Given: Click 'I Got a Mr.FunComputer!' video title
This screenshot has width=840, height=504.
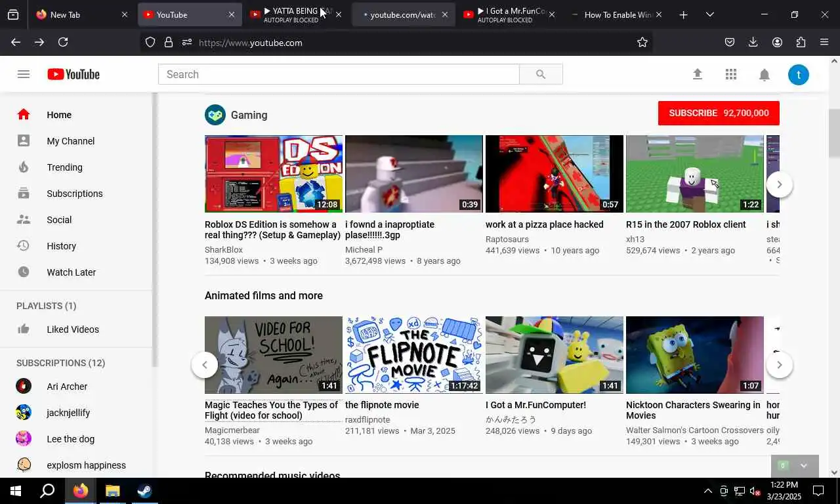Looking at the screenshot, I should (x=535, y=405).
